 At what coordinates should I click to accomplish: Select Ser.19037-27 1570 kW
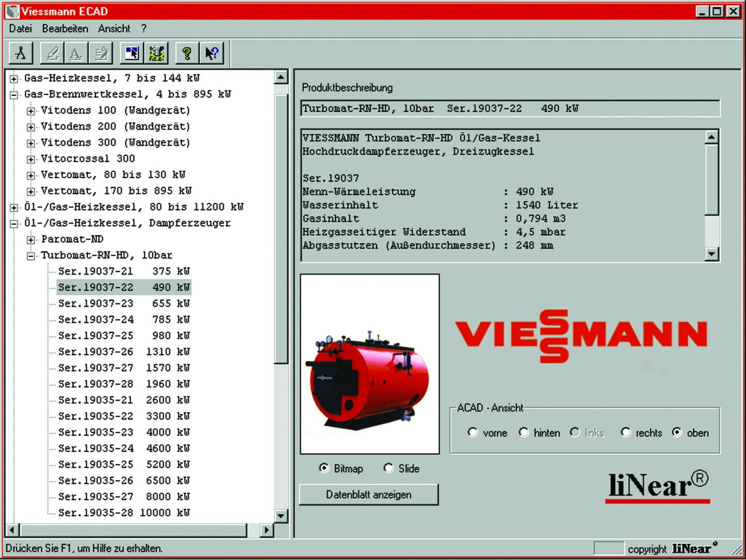(x=124, y=368)
